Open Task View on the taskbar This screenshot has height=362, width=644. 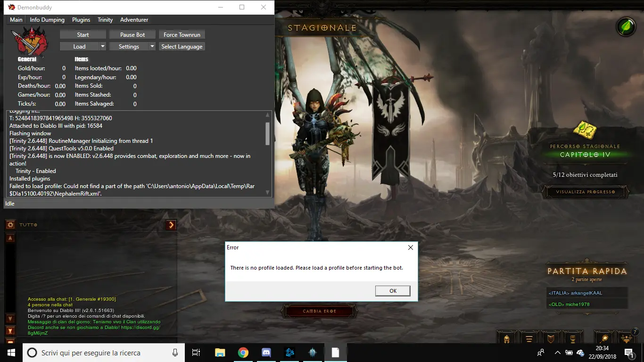[x=196, y=353]
